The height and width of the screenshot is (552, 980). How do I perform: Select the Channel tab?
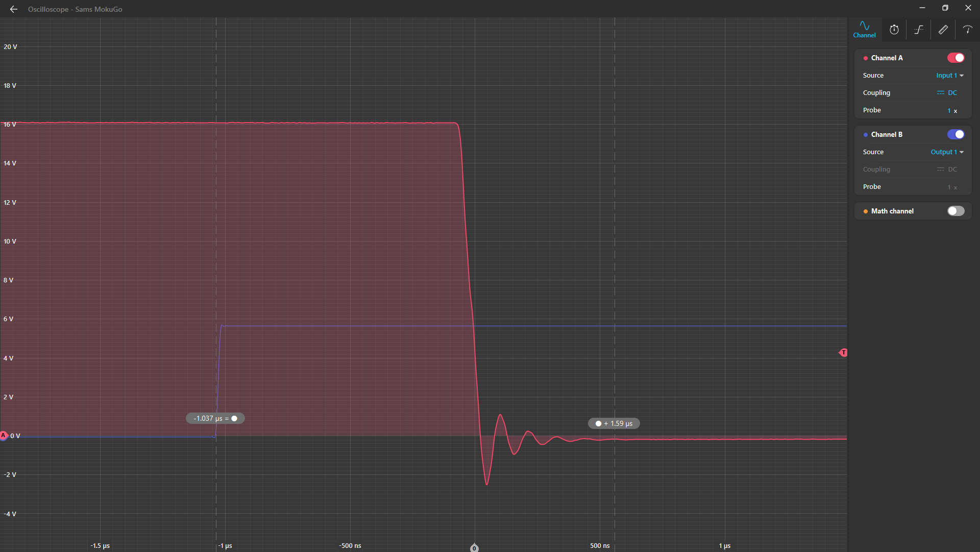(x=864, y=30)
